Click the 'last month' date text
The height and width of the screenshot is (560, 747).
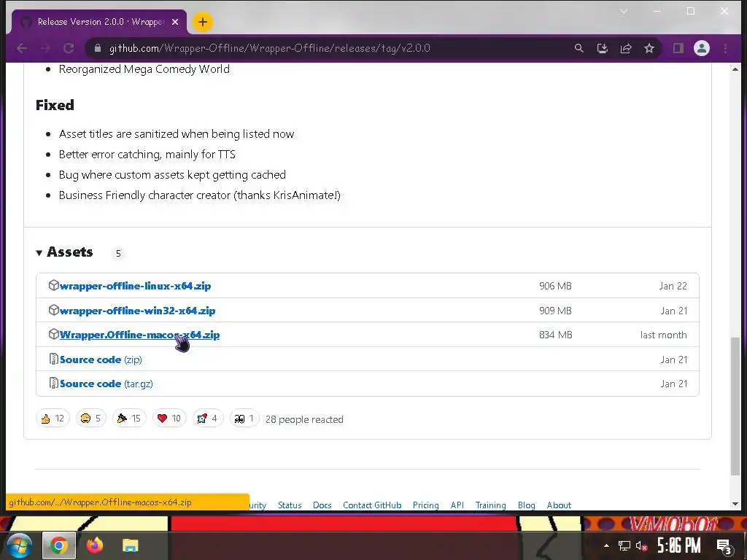(x=663, y=335)
